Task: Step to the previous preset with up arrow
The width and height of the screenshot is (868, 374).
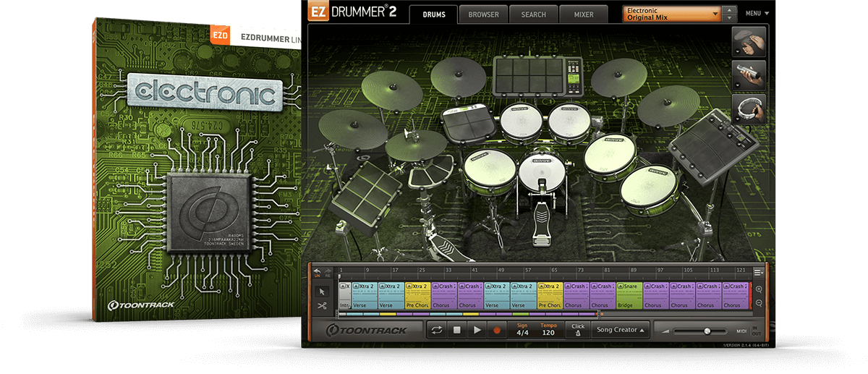Action: pyautogui.click(x=730, y=10)
